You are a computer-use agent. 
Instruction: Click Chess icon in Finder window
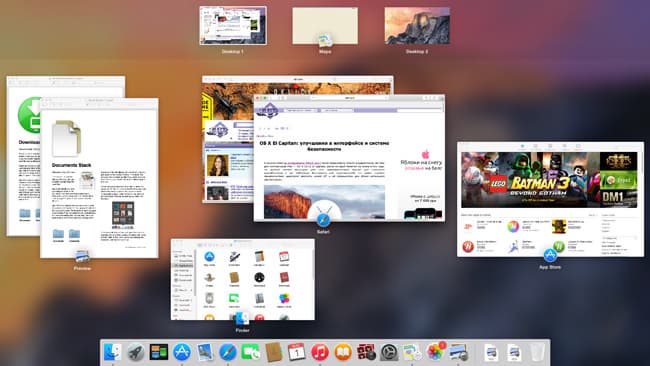click(209, 277)
